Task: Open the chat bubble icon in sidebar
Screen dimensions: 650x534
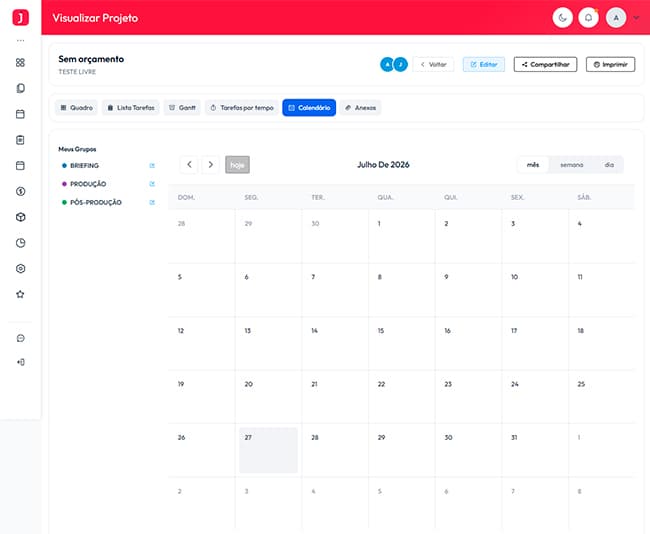Action: tap(20, 338)
